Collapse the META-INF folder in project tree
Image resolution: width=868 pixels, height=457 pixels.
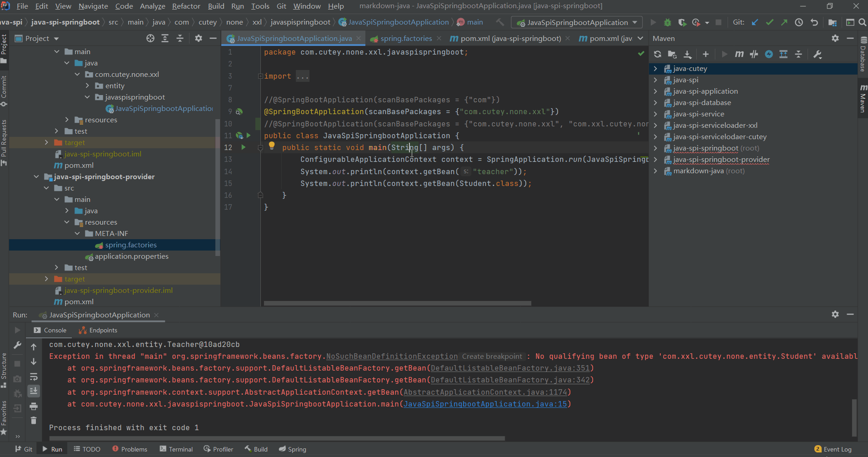(x=77, y=234)
